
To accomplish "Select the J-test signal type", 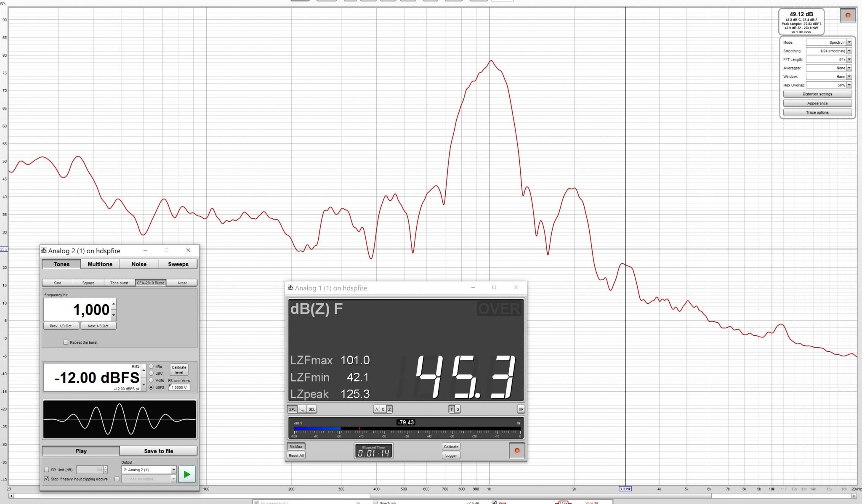I will 182,283.
